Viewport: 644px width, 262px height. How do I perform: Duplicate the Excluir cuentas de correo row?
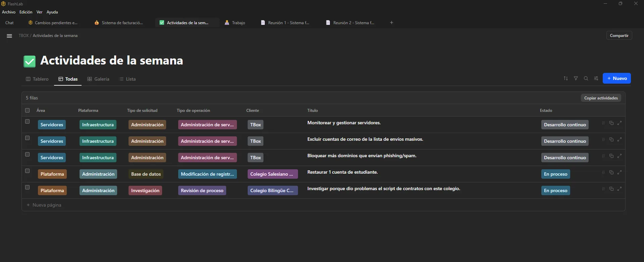[x=611, y=139]
